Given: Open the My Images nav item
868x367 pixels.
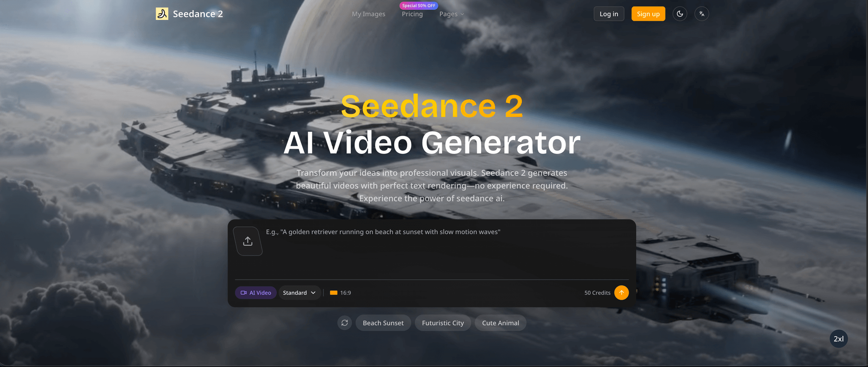Looking at the screenshot, I should click(368, 14).
